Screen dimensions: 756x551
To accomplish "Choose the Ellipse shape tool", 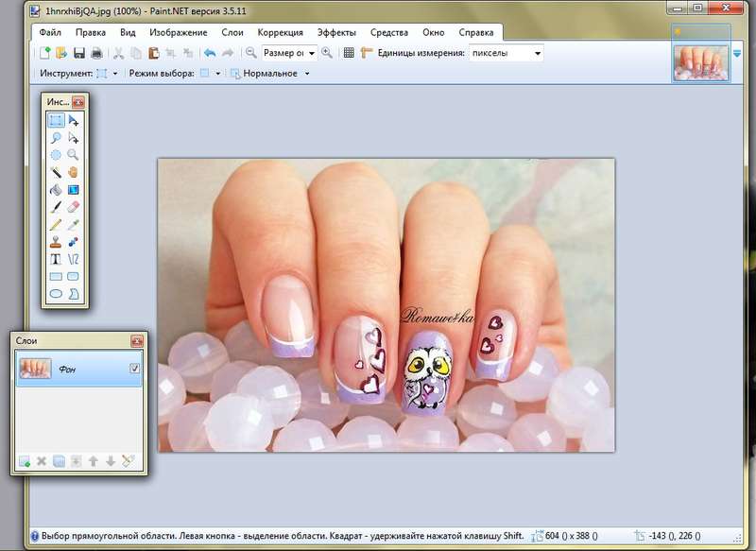I will click(56, 293).
